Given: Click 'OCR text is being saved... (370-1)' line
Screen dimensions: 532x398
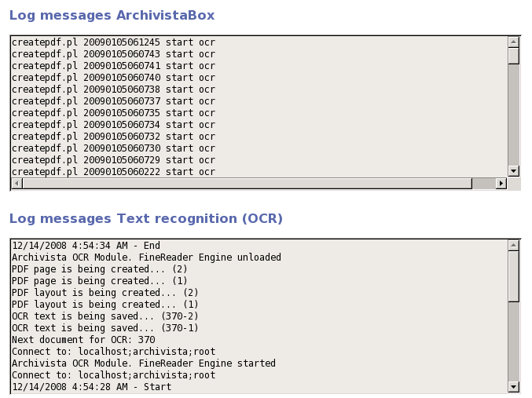Looking at the screenshot, I should tap(105, 328).
